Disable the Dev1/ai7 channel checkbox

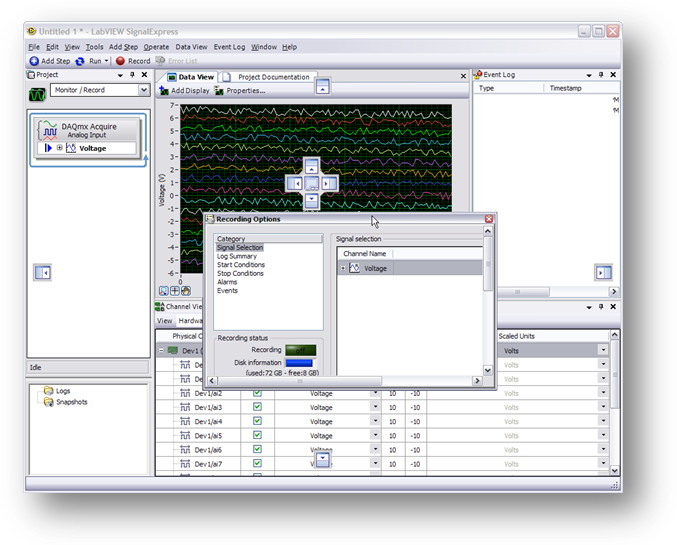pyautogui.click(x=258, y=464)
